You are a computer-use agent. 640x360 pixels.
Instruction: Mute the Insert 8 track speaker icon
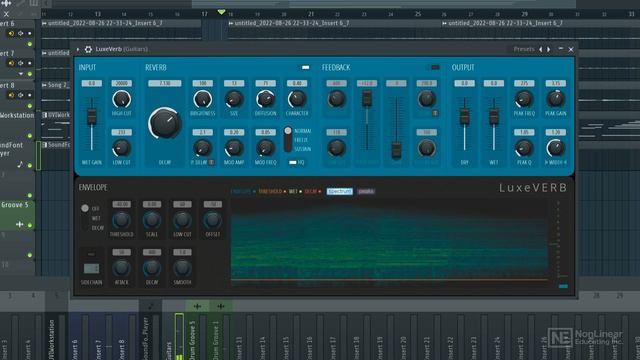(x=11, y=95)
